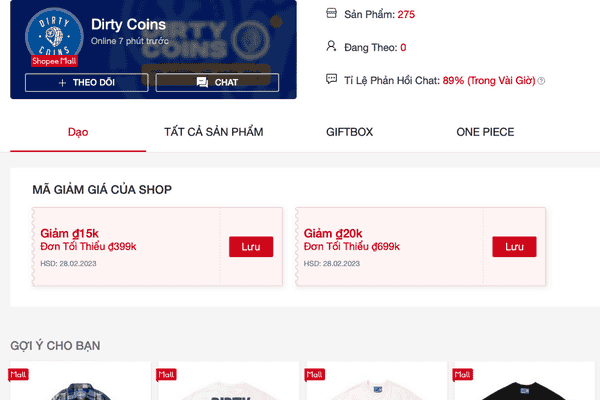Save the ₫20k discount voucher
Image resolution: width=600 pixels, height=400 pixels.
(x=514, y=246)
